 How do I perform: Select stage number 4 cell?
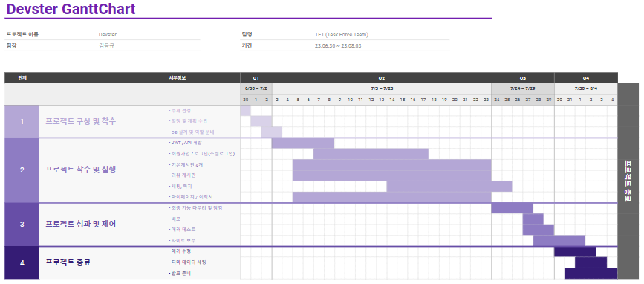tap(22, 262)
